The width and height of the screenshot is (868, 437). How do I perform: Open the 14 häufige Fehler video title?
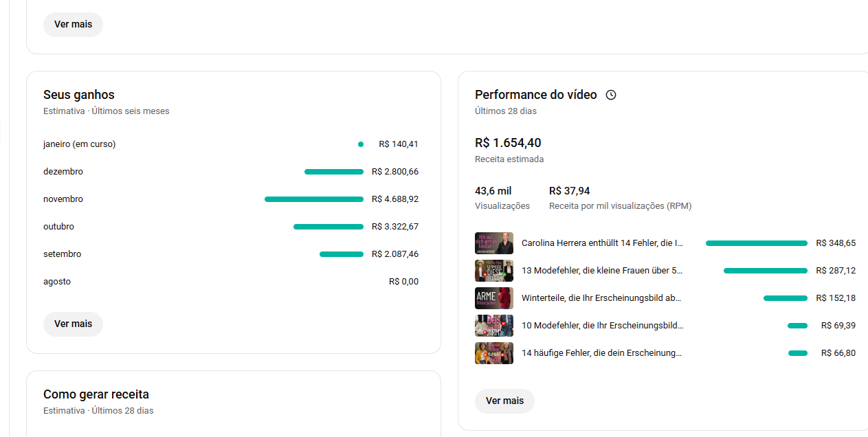click(602, 353)
